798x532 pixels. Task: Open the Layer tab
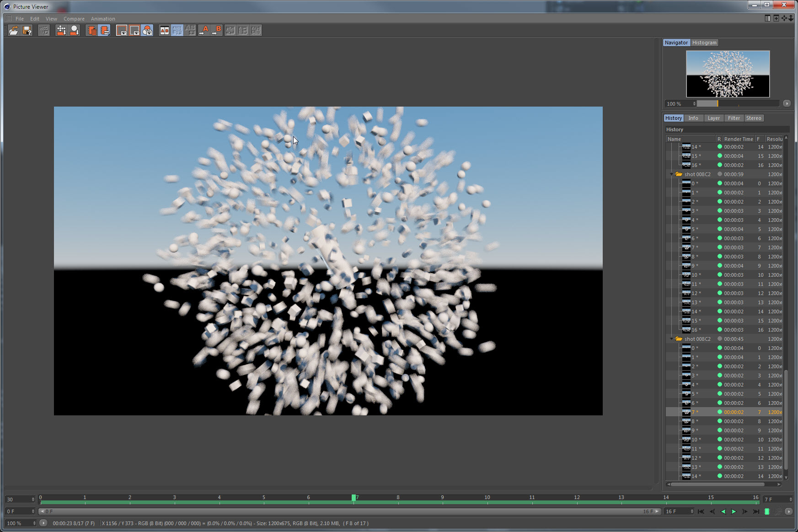714,118
